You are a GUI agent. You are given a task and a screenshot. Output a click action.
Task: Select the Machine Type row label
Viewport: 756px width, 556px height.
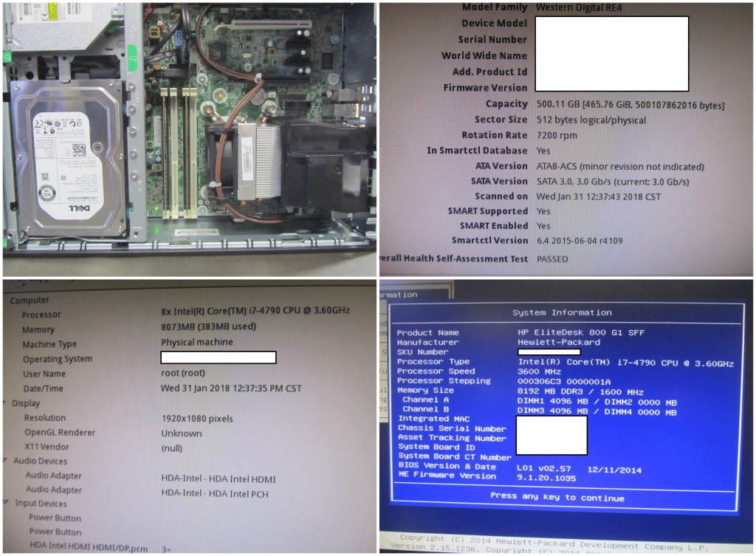click(49, 344)
